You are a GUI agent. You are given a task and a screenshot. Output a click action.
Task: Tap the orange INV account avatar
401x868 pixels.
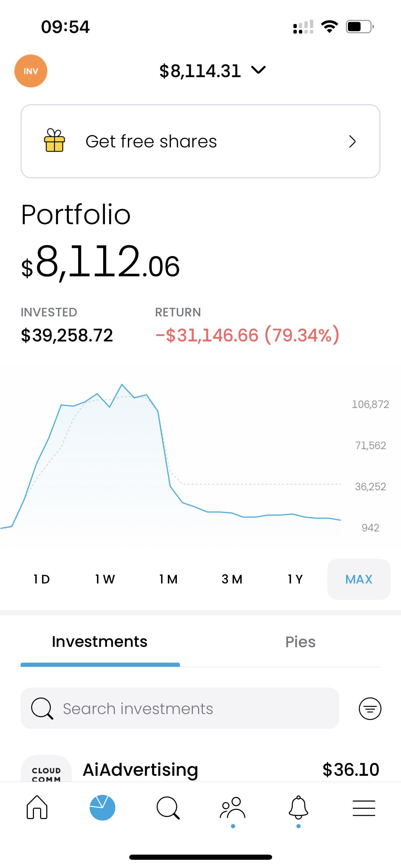click(x=31, y=71)
